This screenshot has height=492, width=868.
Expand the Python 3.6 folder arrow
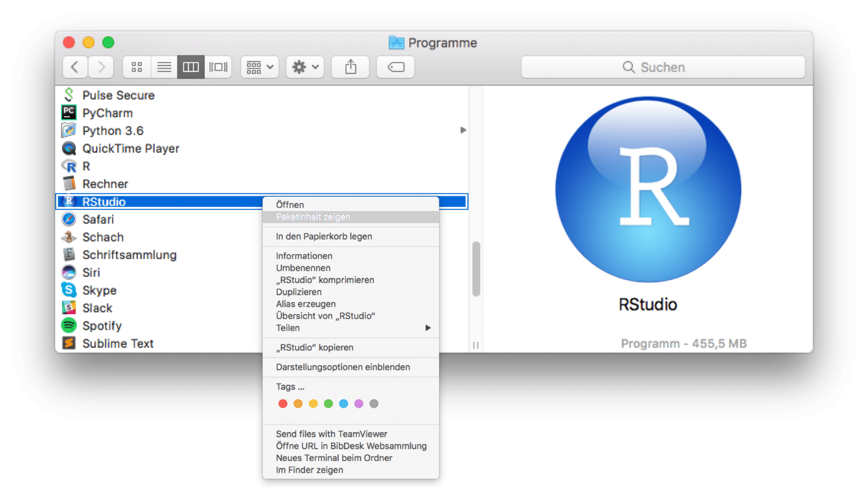(463, 130)
